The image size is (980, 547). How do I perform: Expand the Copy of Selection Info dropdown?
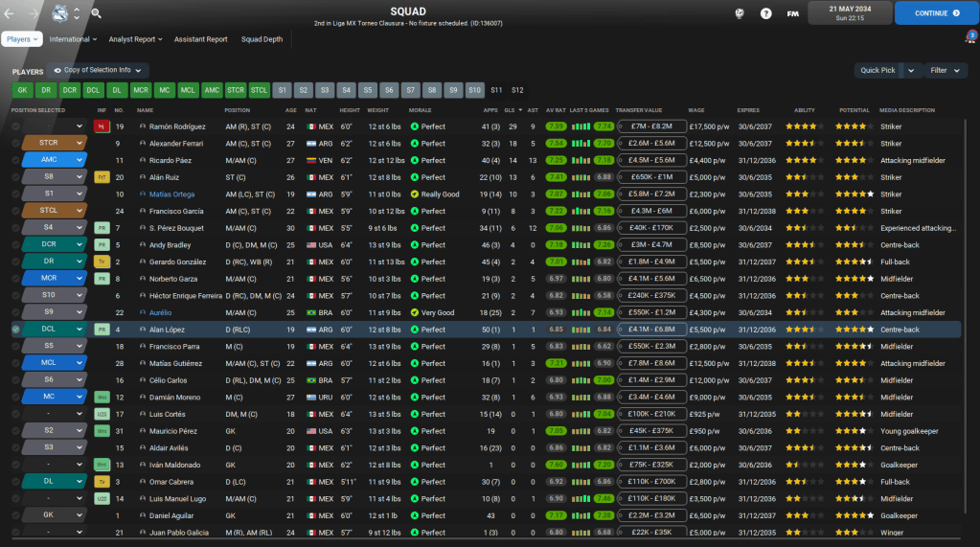(x=98, y=71)
